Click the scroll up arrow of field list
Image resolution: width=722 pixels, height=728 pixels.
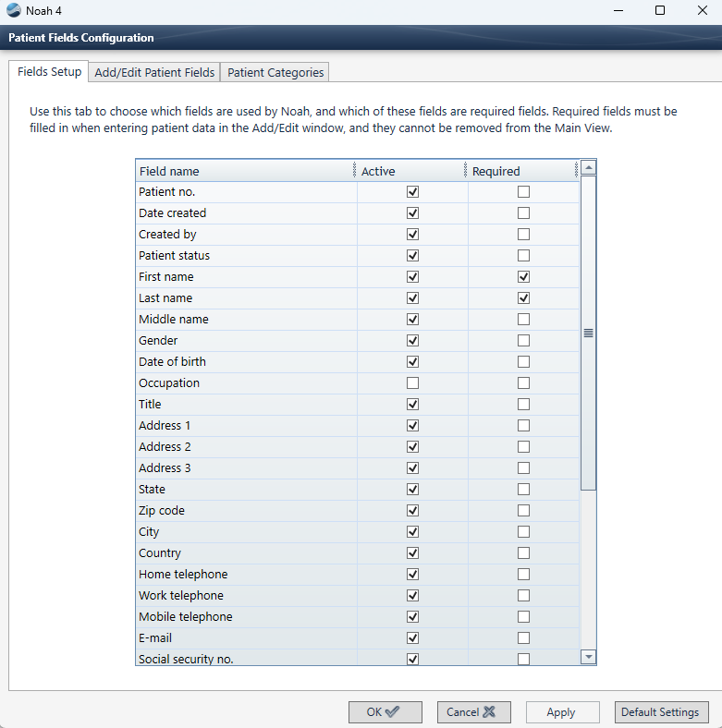pos(588,167)
